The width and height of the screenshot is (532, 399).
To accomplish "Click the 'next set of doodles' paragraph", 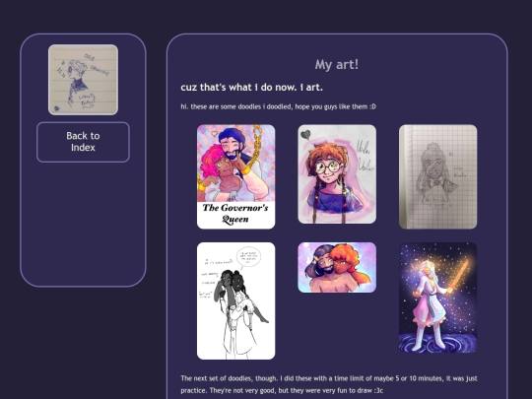I will [329, 384].
